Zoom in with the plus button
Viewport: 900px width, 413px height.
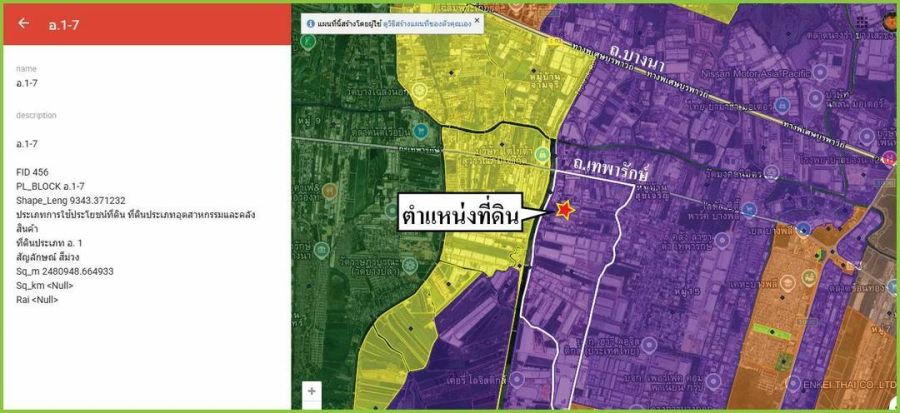(x=312, y=391)
